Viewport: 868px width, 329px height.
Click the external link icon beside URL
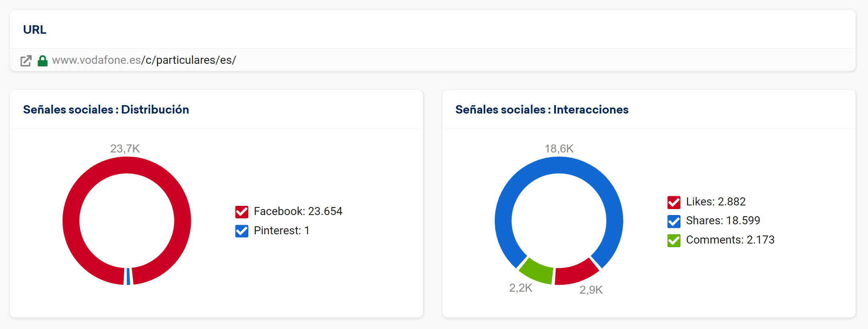click(x=26, y=61)
